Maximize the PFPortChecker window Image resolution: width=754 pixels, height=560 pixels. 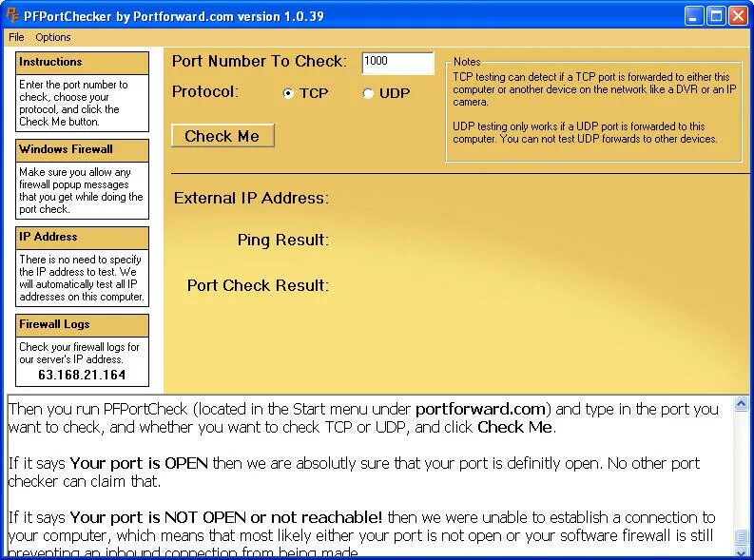tap(716, 16)
